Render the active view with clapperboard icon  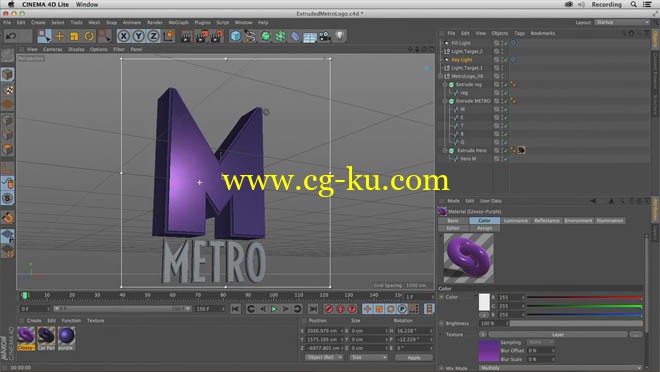186,37
